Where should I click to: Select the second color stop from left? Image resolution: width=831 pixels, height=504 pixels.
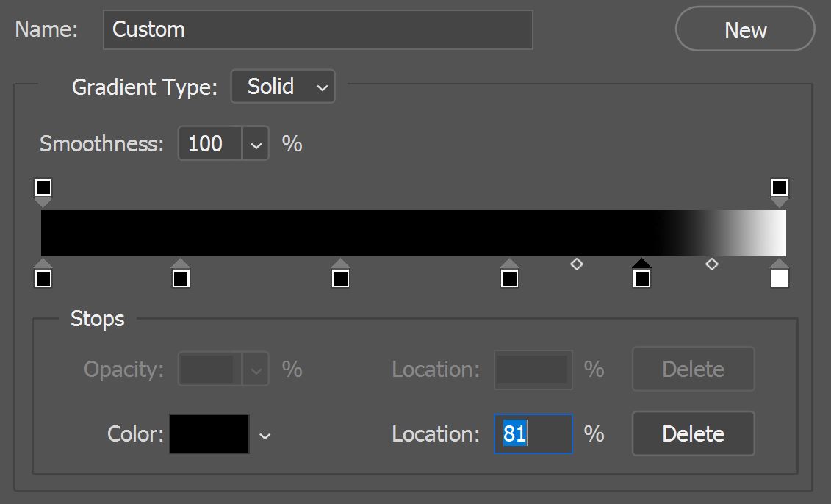click(181, 277)
